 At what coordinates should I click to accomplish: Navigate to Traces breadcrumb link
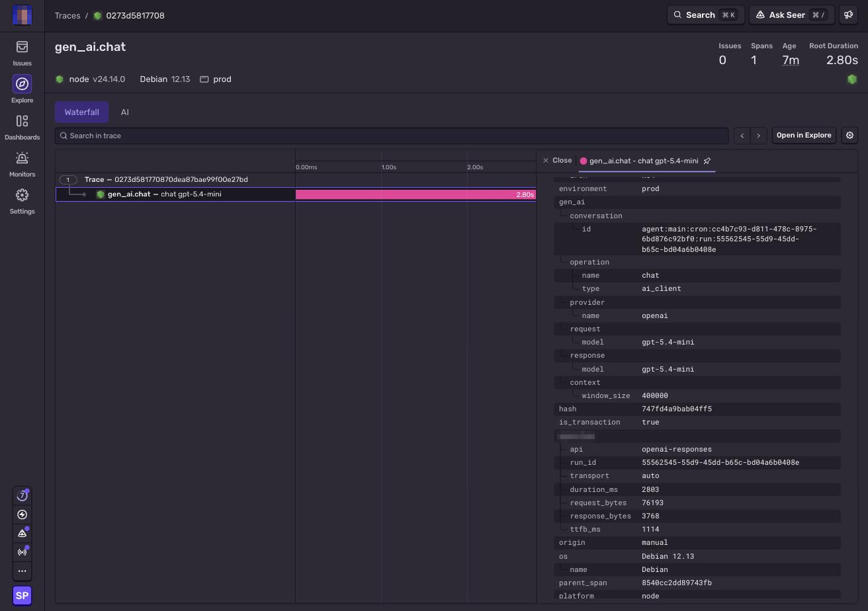point(67,15)
